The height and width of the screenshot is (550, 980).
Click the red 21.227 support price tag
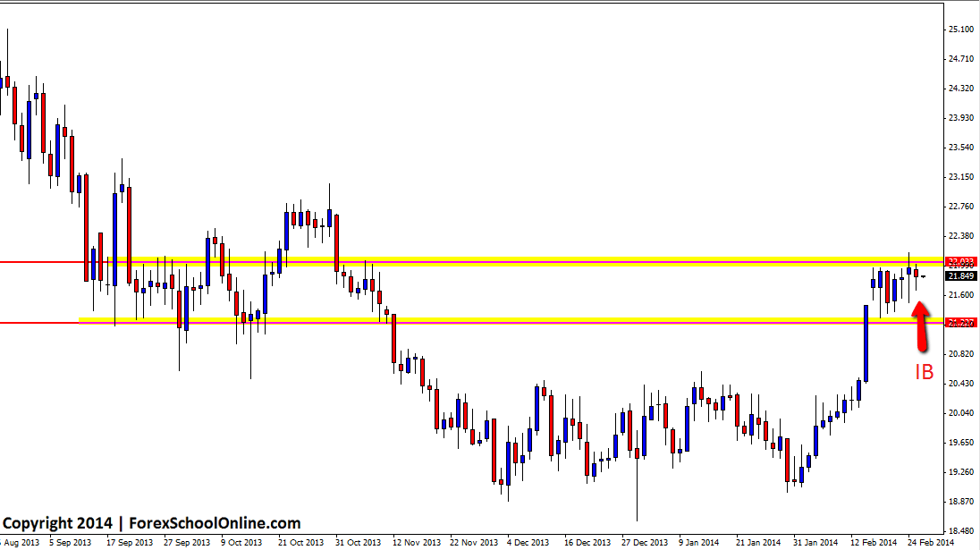pos(960,322)
